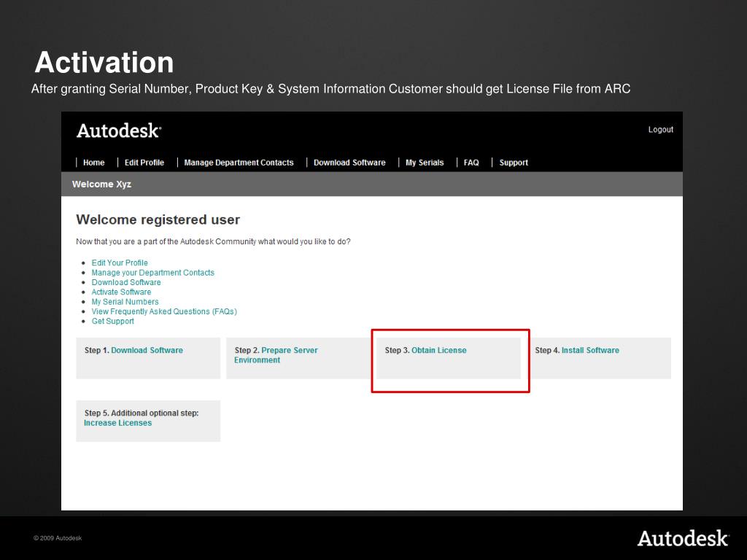Viewport: 747px width, 560px height.
Task: Open View Frequently Asked Questions (FAQs) link
Action: pyautogui.click(x=164, y=311)
